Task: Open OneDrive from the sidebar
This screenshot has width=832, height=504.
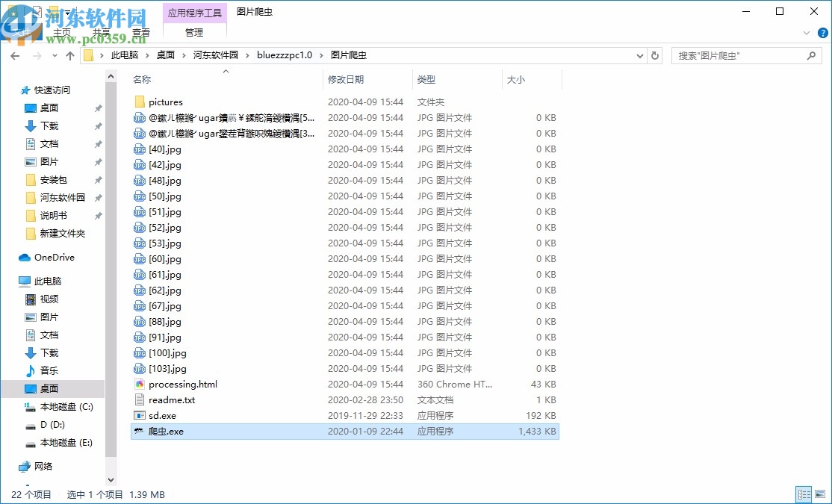Action: (54, 258)
